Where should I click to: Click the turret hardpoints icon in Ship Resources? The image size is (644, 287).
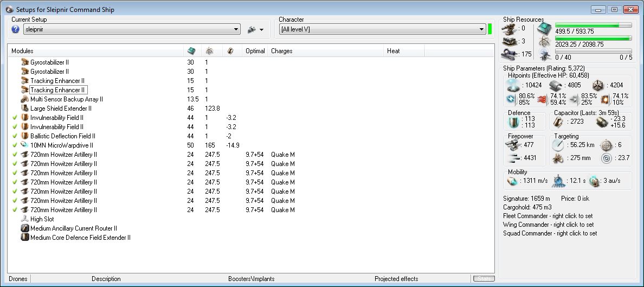(x=509, y=28)
